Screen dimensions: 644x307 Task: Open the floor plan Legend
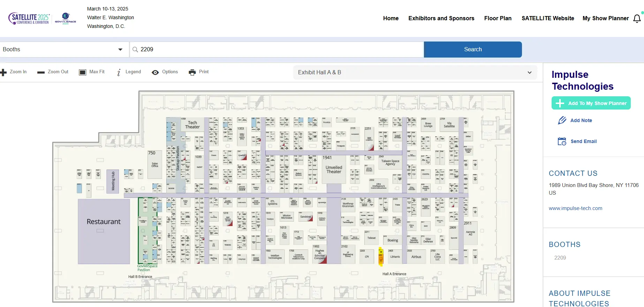click(119, 72)
